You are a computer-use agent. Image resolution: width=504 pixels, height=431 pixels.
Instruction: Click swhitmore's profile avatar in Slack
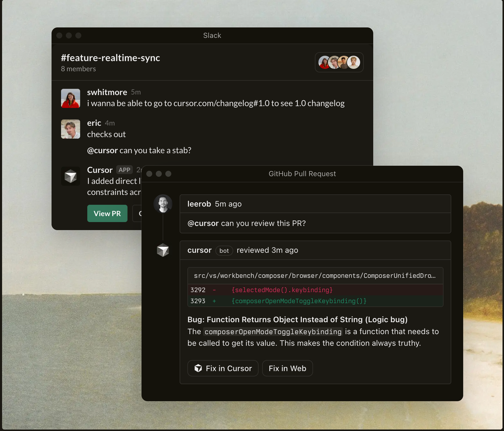(x=71, y=98)
